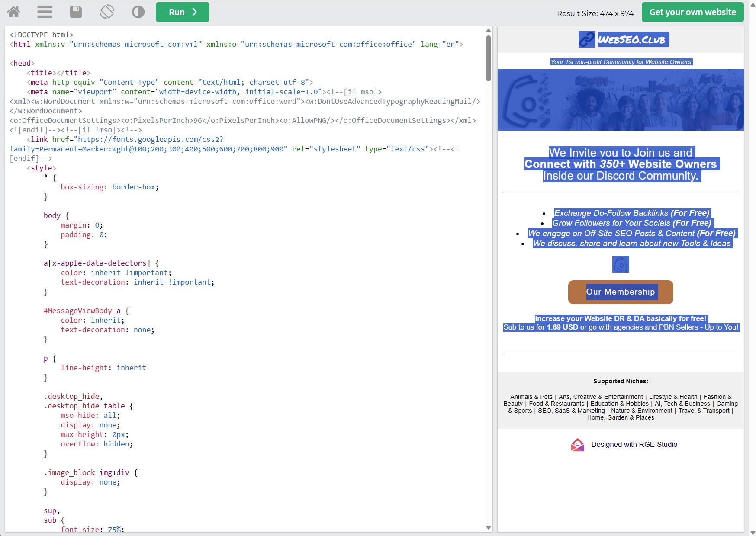Click the Our Membership button
The image size is (756, 536).
621,292
